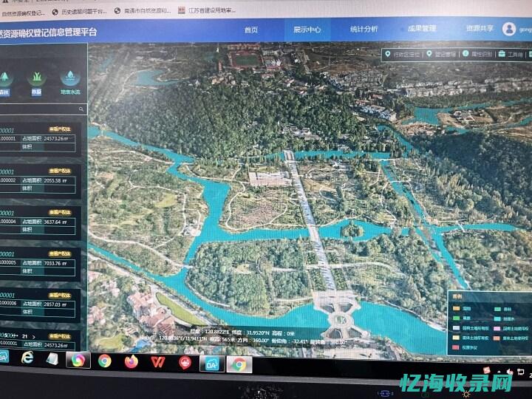532x399 pixels.
Task: Activate the 属性识别 attribute identify tool
Action: click(478, 54)
